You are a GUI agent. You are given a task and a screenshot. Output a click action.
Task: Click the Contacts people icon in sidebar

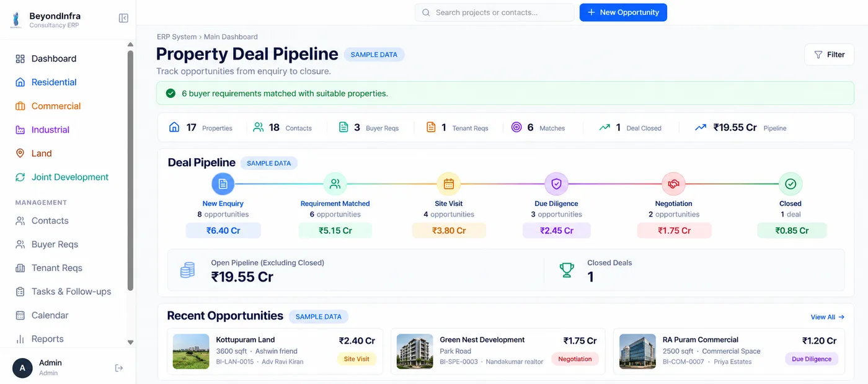20,221
